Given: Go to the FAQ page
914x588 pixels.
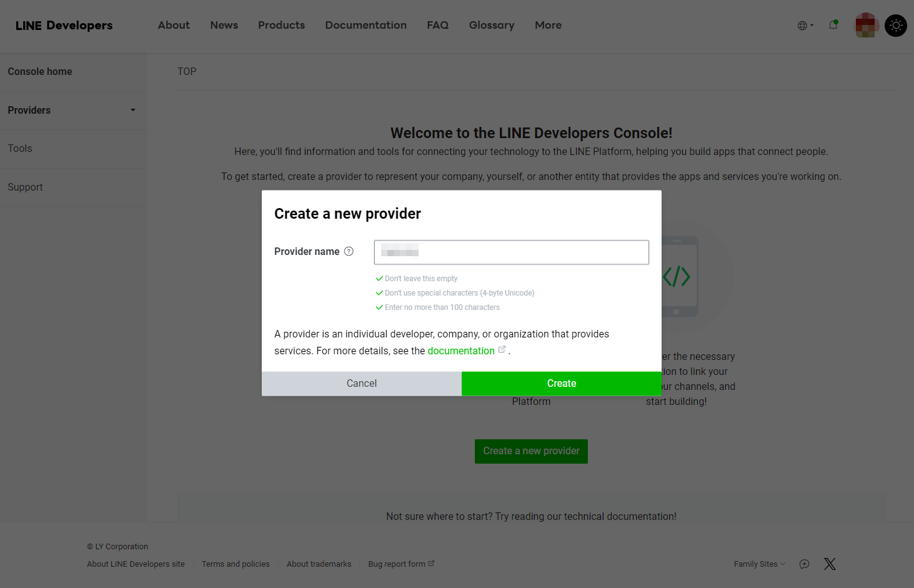Looking at the screenshot, I should click(x=437, y=25).
